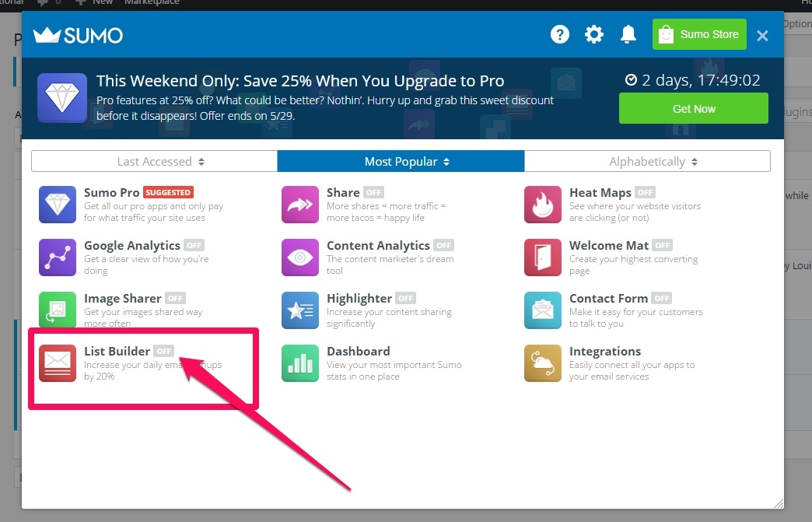Click 'Increase your content sharing' description
Image resolution: width=812 pixels, height=522 pixels.
(389, 317)
